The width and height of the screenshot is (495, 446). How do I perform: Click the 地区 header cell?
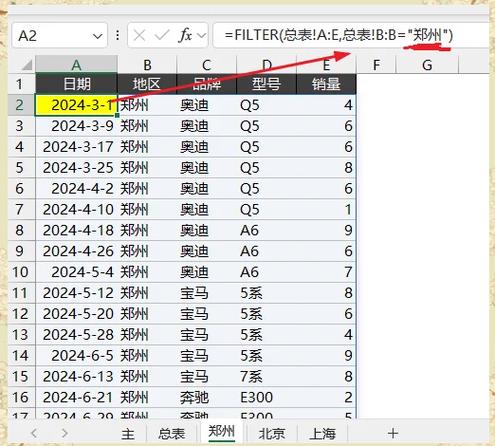[147, 84]
